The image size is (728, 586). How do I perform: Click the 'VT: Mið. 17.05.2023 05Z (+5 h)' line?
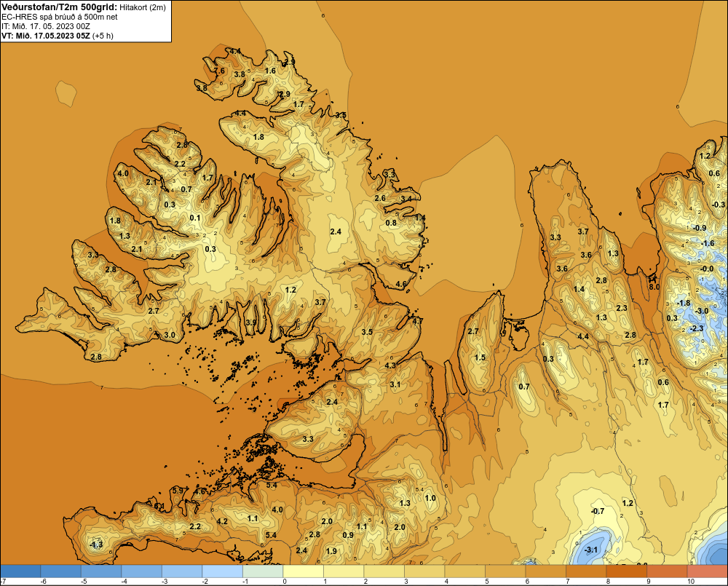point(57,35)
